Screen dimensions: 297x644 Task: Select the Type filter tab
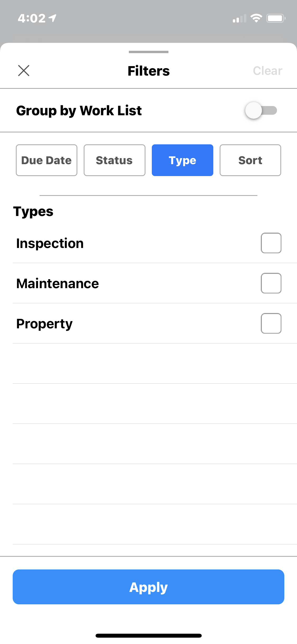coord(182,160)
